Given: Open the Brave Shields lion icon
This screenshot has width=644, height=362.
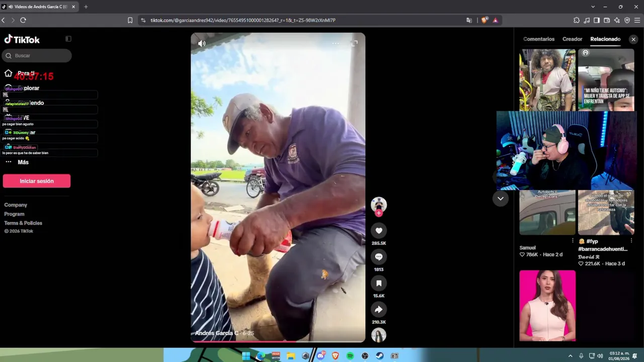Looking at the screenshot, I should 485,20.
